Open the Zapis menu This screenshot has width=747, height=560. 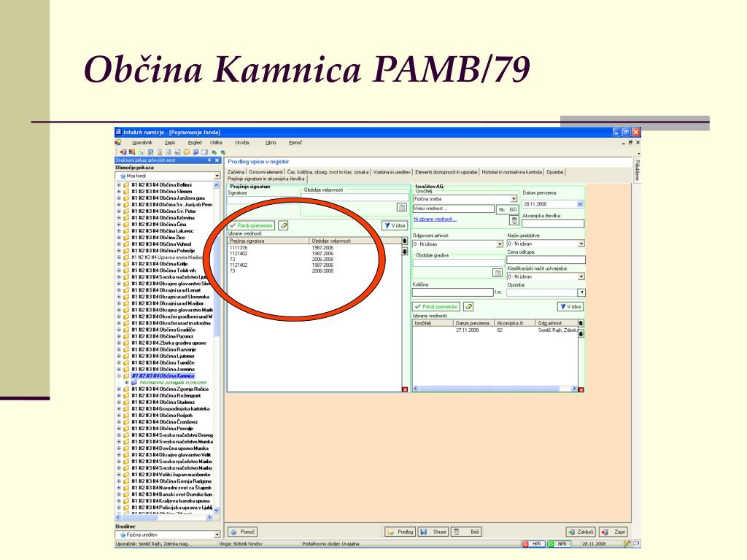pos(169,142)
